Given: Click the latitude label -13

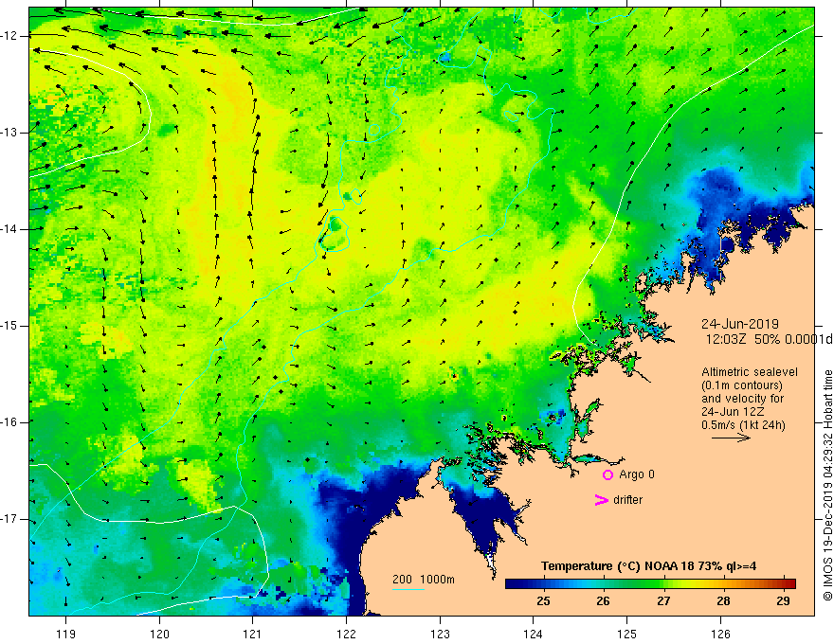Looking at the screenshot, I should (9, 133).
